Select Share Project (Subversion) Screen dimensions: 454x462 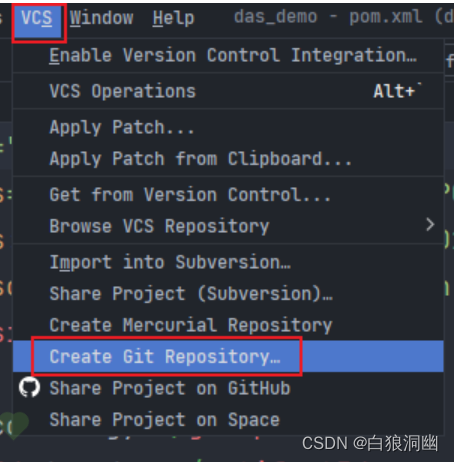click(228, 294)
